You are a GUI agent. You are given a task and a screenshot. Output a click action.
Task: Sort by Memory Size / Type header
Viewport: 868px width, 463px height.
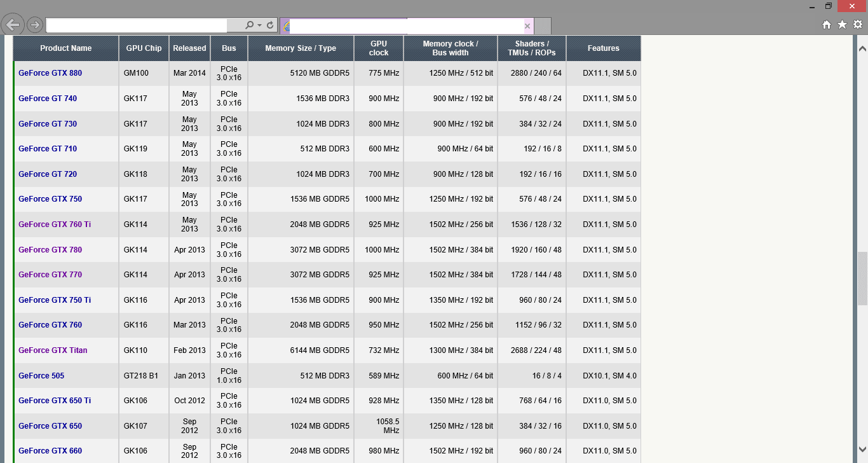(301, 48)
